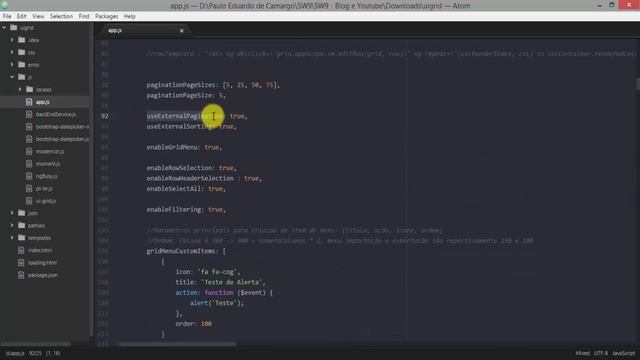Click the 'enableGridMenu' code text
The image size is (640, 360).
point(172,147)
